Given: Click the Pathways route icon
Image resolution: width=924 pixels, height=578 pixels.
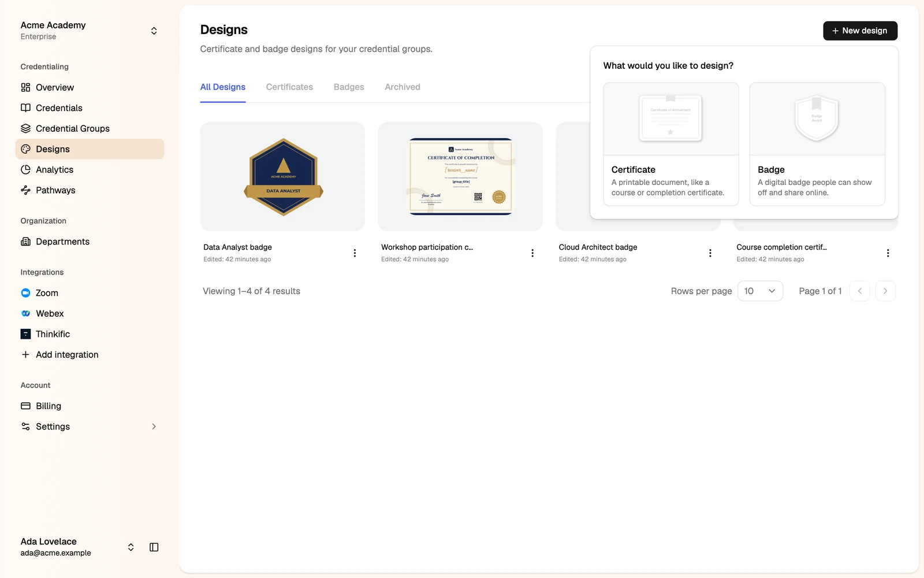Looking at the screenshot, I should click(x=25, y=190).
